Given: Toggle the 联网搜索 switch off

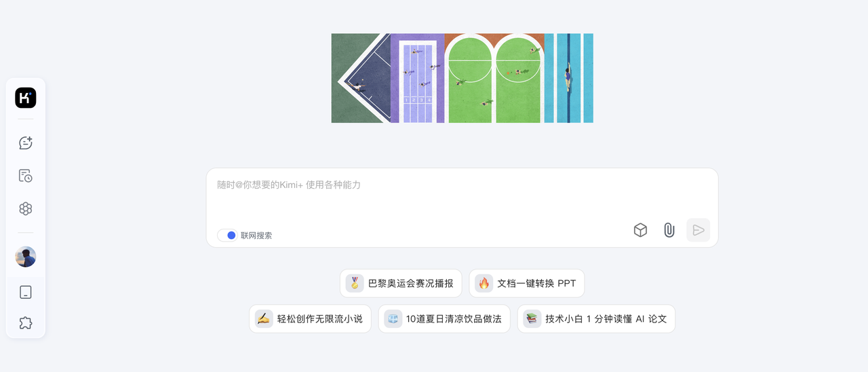Looking at the screenshot, I should [x=227, y=236].
